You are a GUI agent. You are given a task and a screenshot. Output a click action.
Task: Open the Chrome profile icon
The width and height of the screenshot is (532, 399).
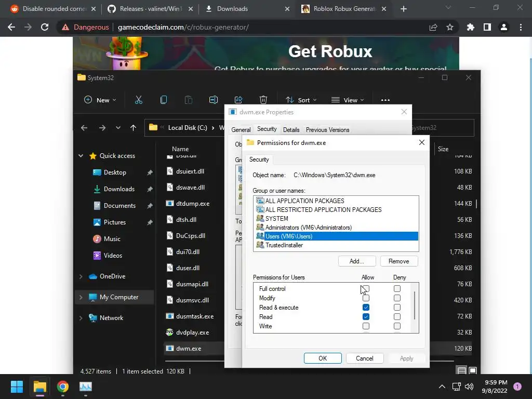504,27
